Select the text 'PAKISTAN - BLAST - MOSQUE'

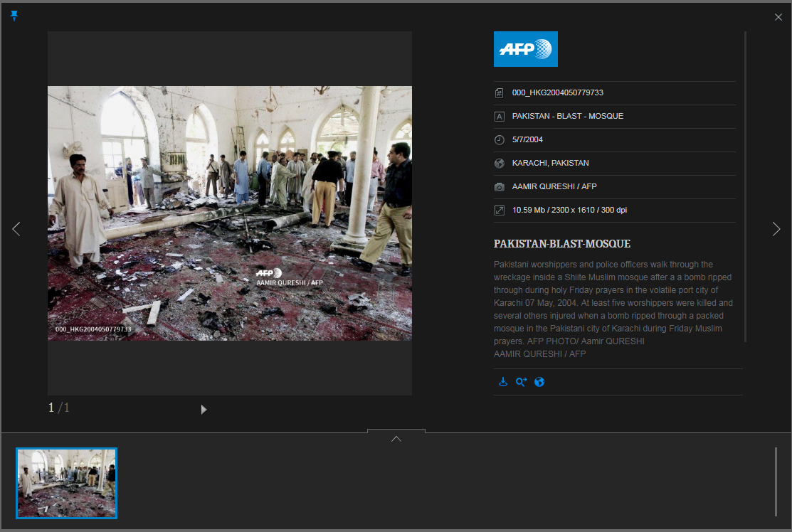click(568, 116)
